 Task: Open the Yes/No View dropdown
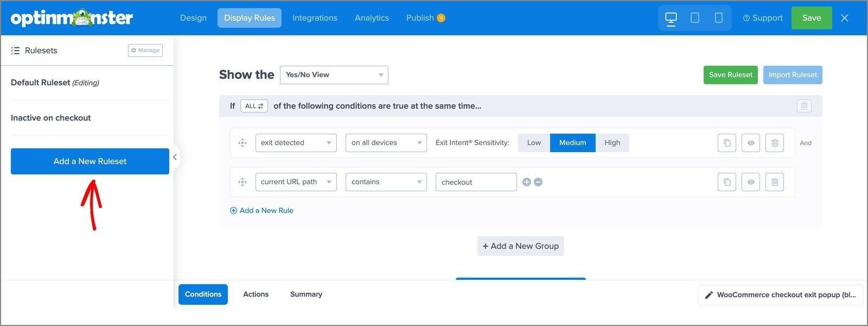tap(334, 75)
